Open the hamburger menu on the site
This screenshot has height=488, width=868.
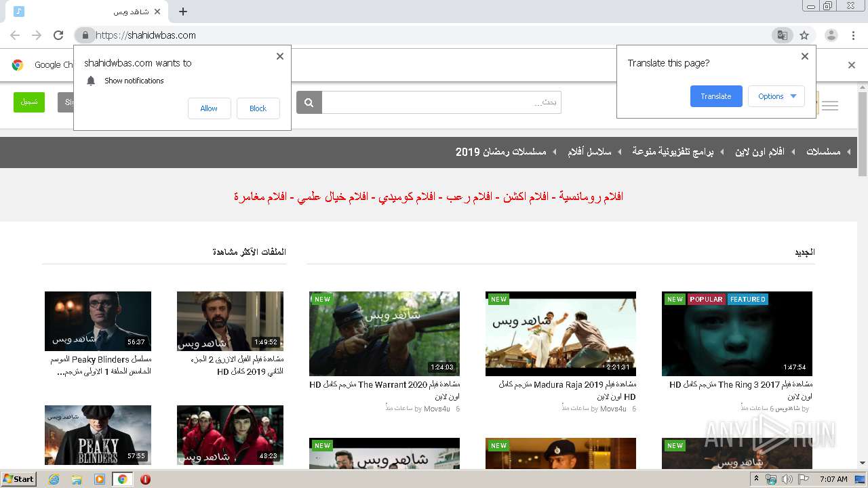tap(830, 106)
